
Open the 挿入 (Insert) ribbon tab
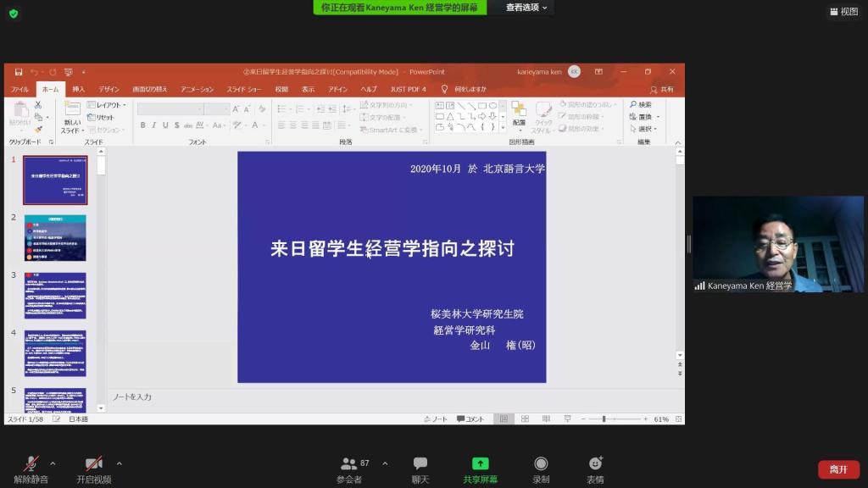click(78, 89)
